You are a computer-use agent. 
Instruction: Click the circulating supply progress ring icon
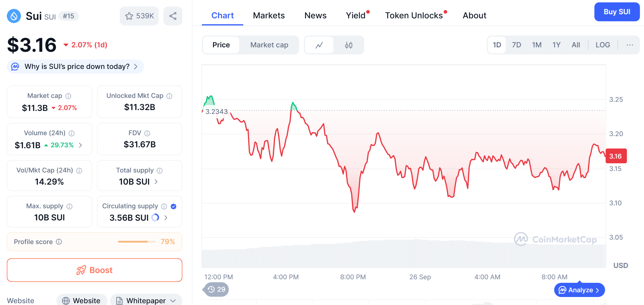[155, 218]
